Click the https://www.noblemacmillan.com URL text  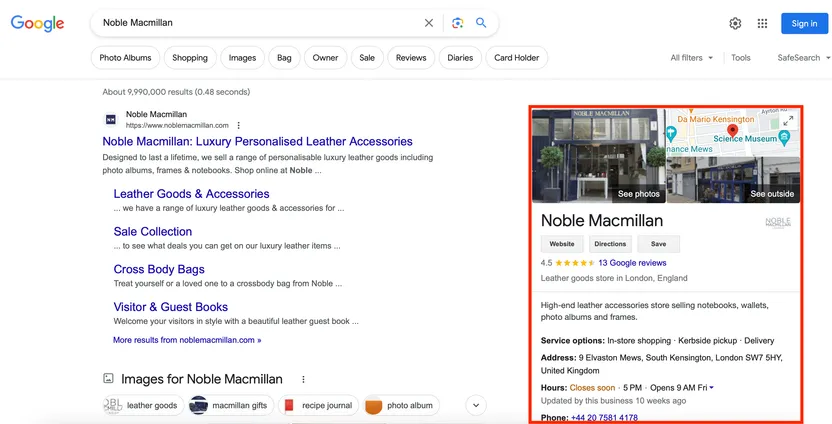(x=177, y=126)
